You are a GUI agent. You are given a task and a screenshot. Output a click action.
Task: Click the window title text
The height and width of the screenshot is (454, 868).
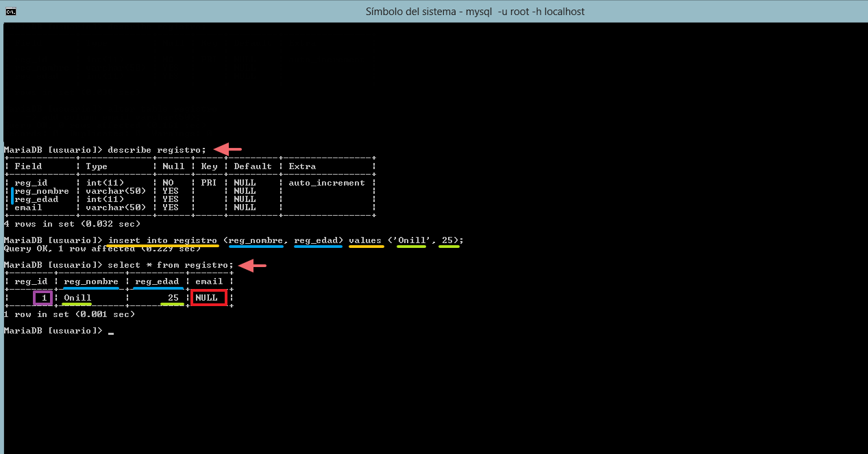point(475,12)
